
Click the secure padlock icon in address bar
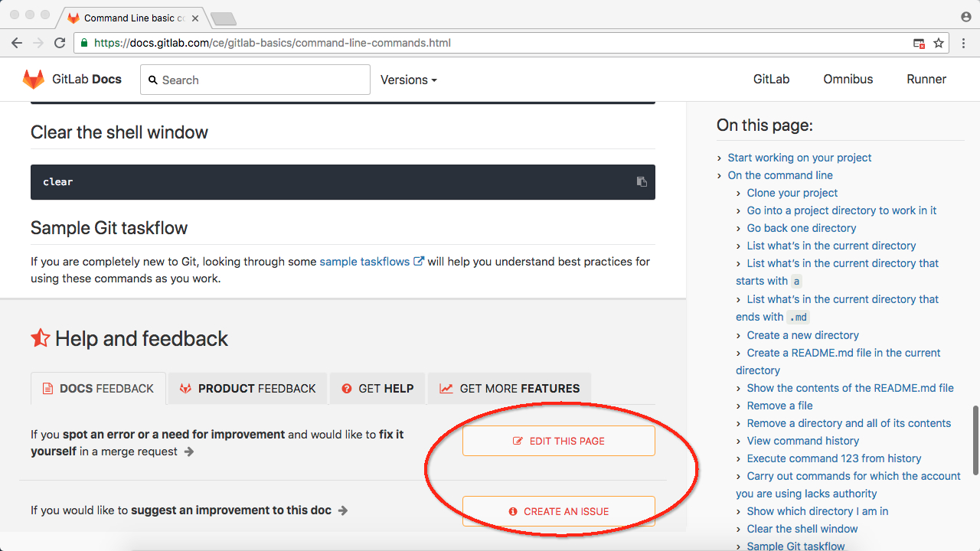tap(84, 43)
